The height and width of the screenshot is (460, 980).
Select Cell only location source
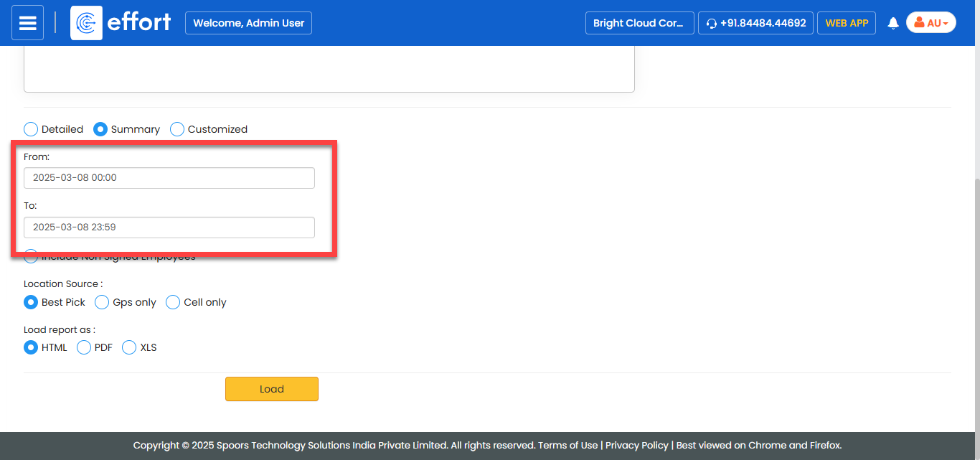[x=173, y=302]
